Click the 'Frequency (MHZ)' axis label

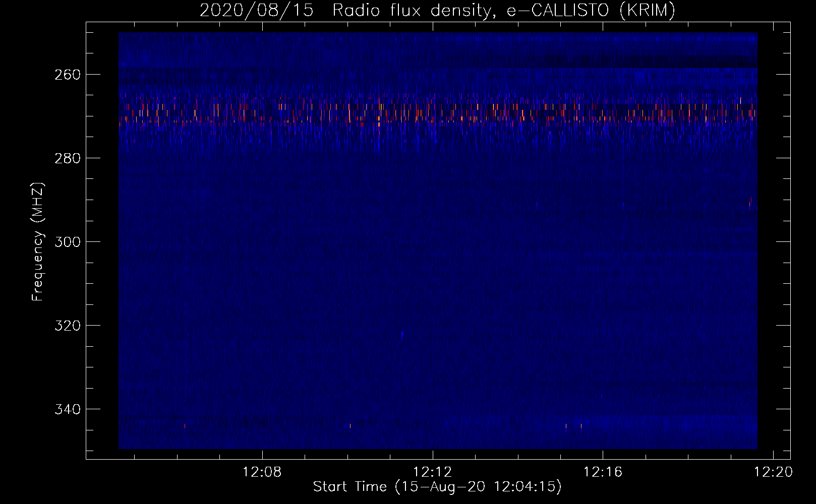coord(38,241)
